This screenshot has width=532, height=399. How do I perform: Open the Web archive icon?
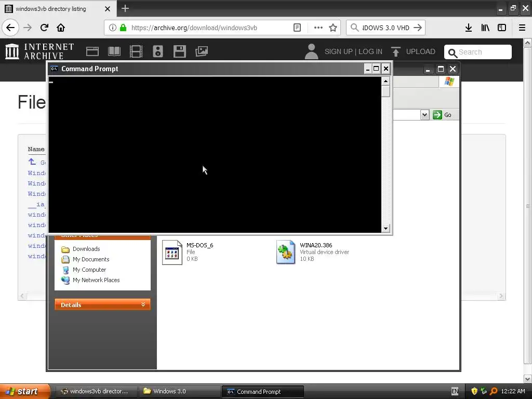point(92,51)
